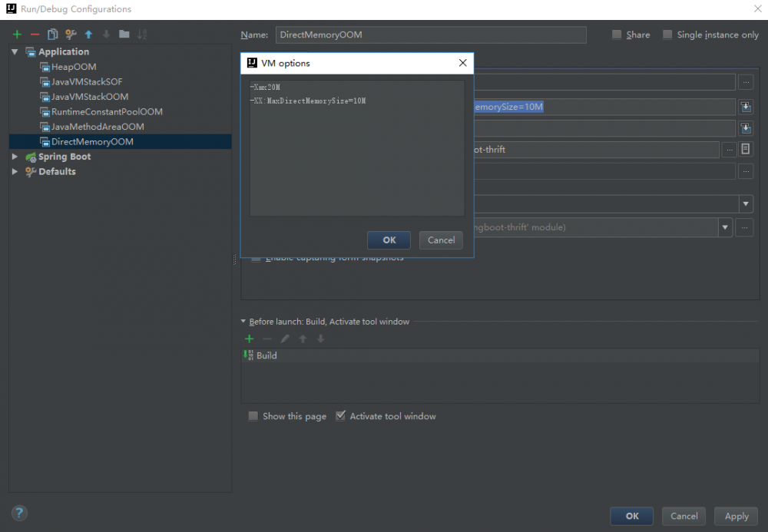Screen dimensions: 768x532
Task: Close the Run/Debug Configurations window
Action: coord(757,8)
